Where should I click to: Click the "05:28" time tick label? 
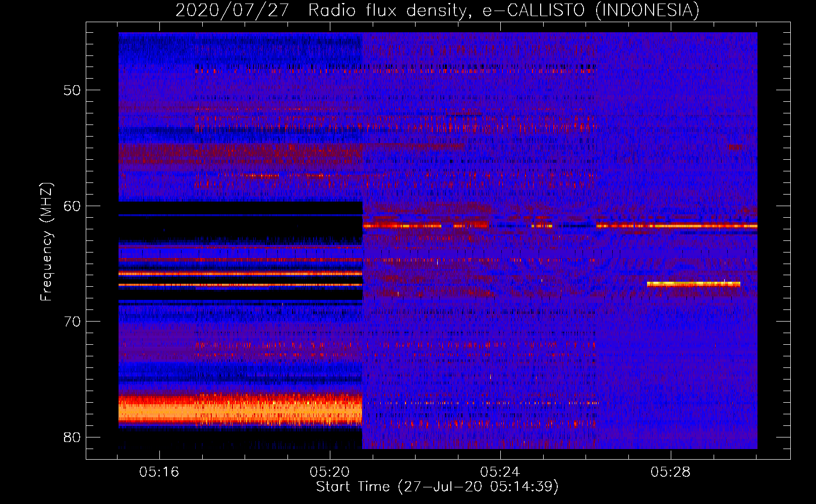point(671,472)
